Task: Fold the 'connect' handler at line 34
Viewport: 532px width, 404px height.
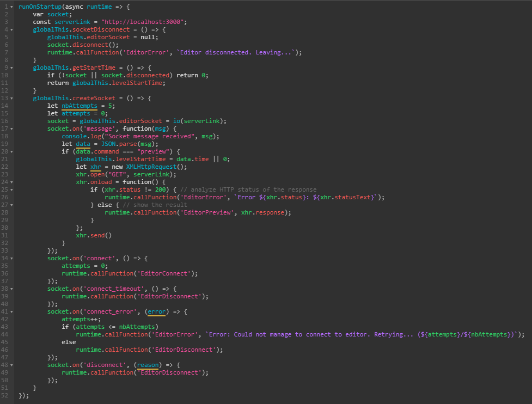Action: click(x=12, y=259)
